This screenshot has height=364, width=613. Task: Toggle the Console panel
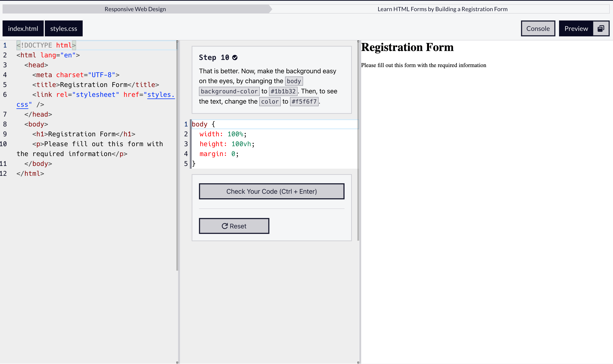tap(538, 29)
